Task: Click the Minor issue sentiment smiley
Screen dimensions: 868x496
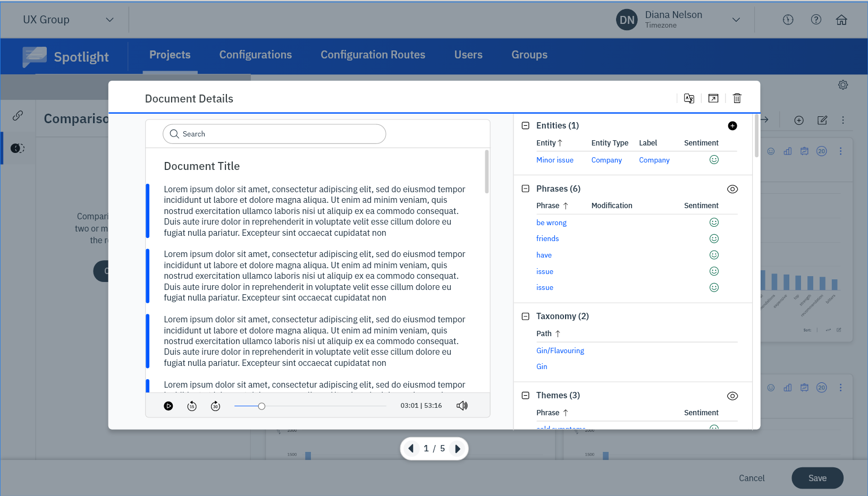Action: coord(714,160)
